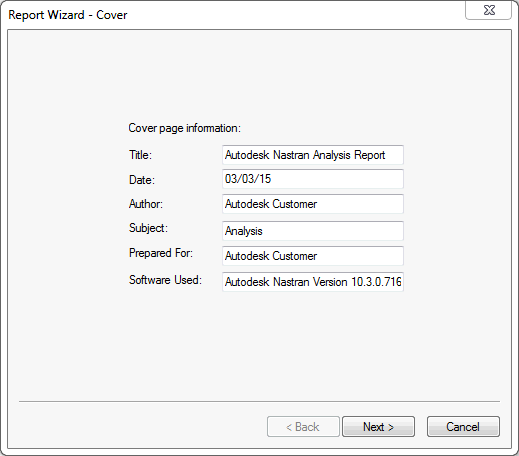Click inside the Author text box
This screenshot has width=519, height=456.
point(313,204)
